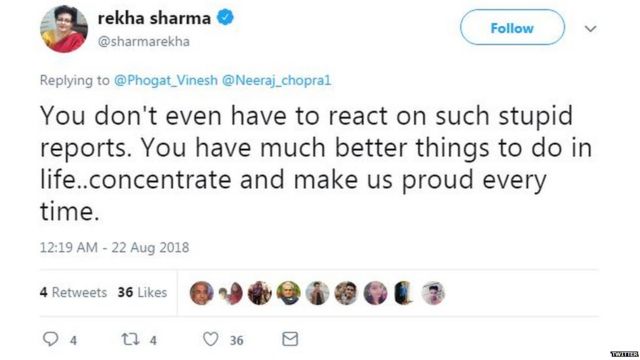Like the tweet with heart icon

211,339
